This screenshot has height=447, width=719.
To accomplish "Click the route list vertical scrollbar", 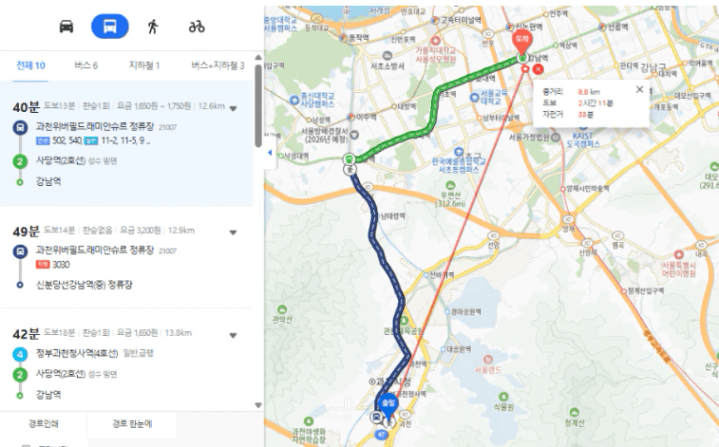I will pos(258,105).
